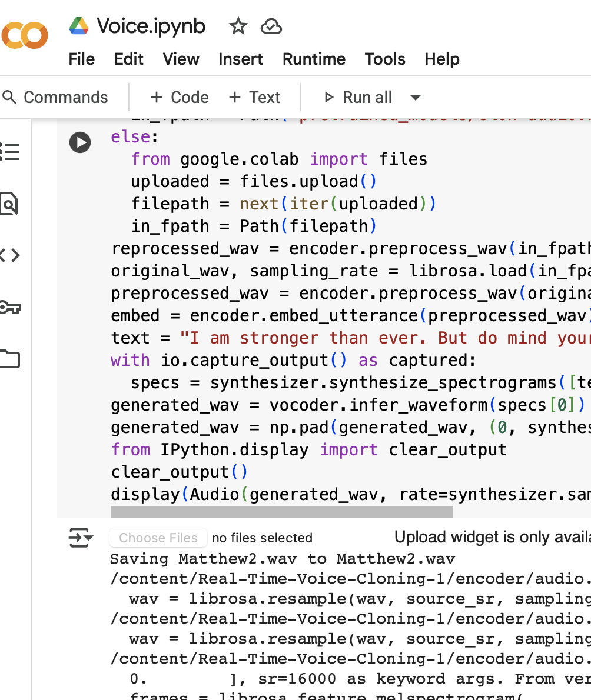Open find and replace sidebar panel
Screen dimensions: 591x700
click(9, 204)
